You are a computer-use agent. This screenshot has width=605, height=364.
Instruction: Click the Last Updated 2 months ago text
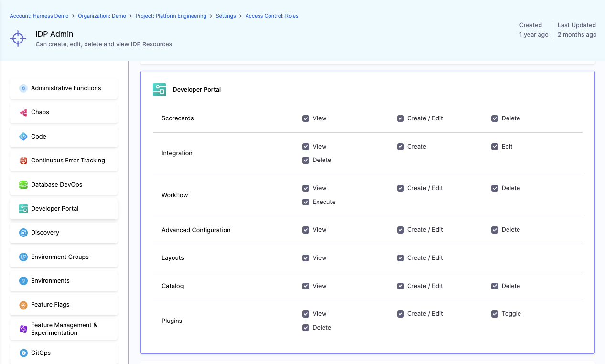click(x=577, y=30)
